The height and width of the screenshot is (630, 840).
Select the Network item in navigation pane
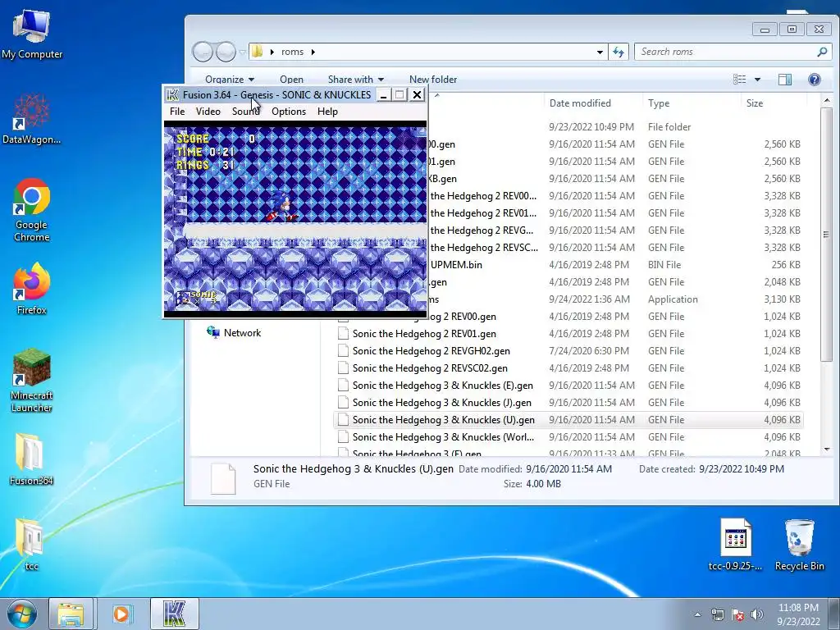tap(234, 333)
